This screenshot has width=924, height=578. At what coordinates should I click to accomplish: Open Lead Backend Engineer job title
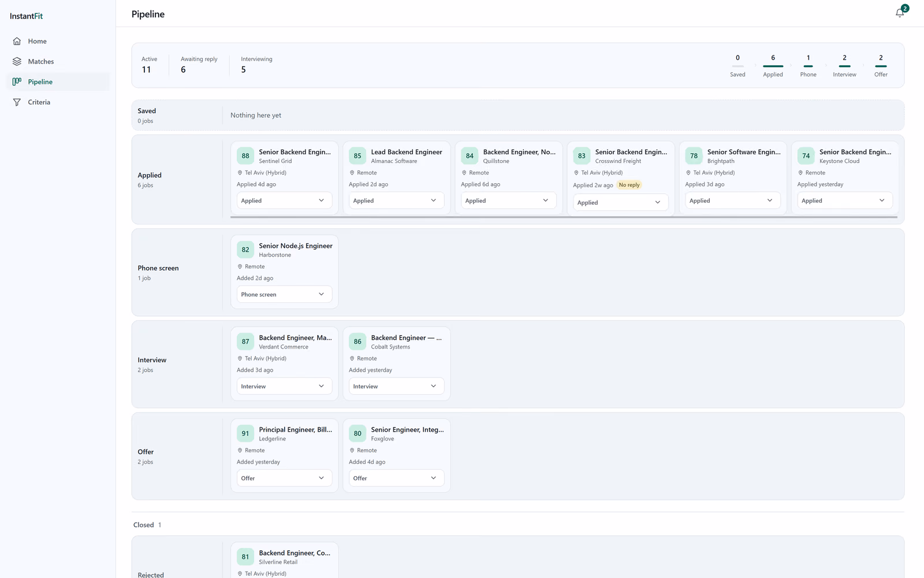pos(407,152)
